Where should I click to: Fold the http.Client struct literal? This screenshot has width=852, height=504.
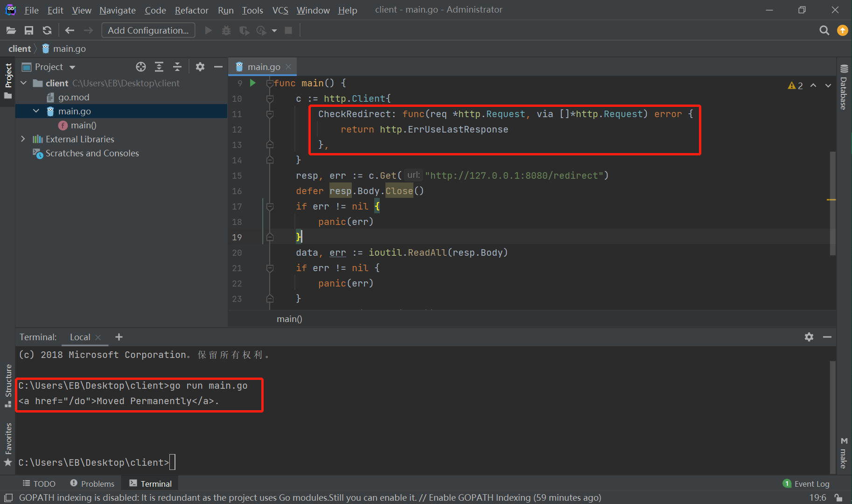(270, 98)
